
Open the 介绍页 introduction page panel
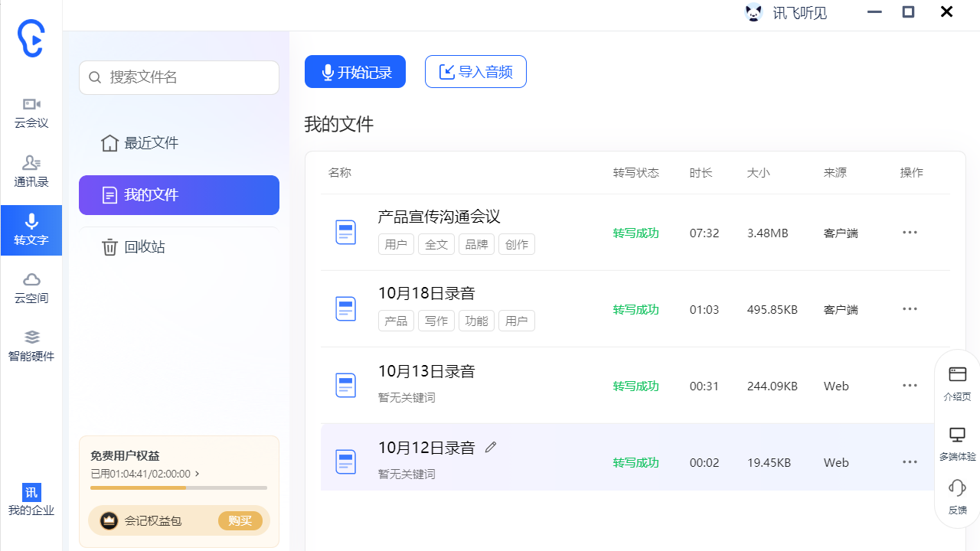tap(957, 383)
